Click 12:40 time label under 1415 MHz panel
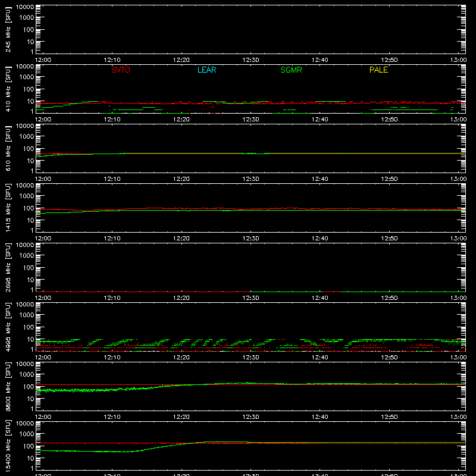The image size is (476, 476). (x=320, y=239)
